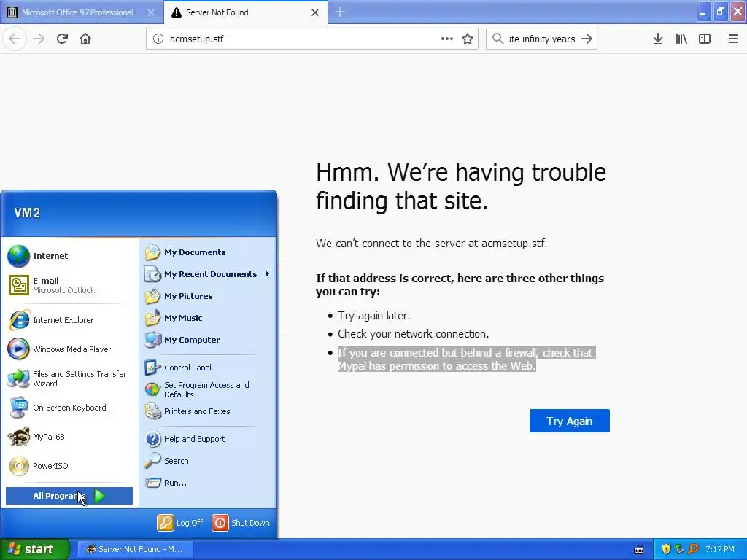Click the safely remove hardware tray icon
The image size is (747, 560).
coord(679,549)
